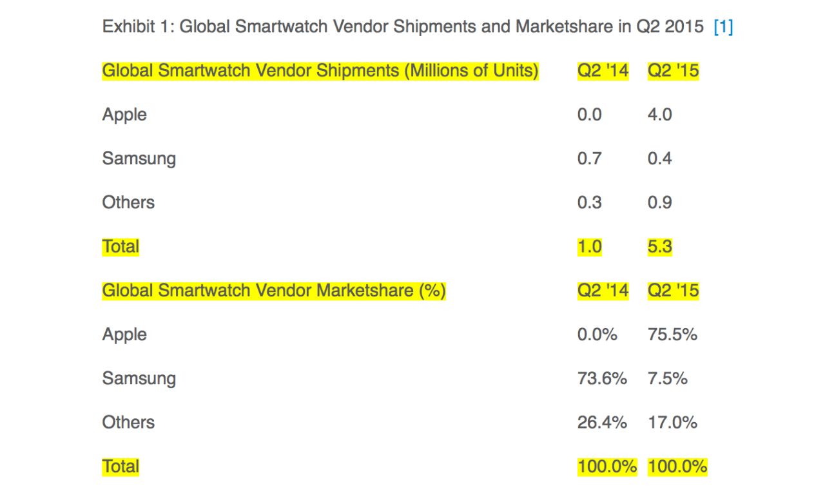This screenshot has height=504, width=825.
Task: Click Samsung's Q2 '14 shipments value 0.7
Action: click(x=589, y=159)
